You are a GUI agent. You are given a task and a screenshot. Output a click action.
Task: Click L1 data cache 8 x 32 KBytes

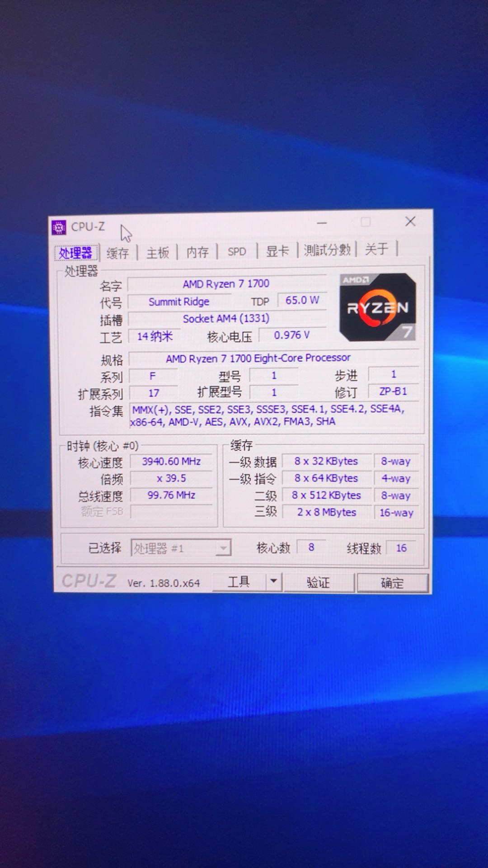[x=326, y=461]
